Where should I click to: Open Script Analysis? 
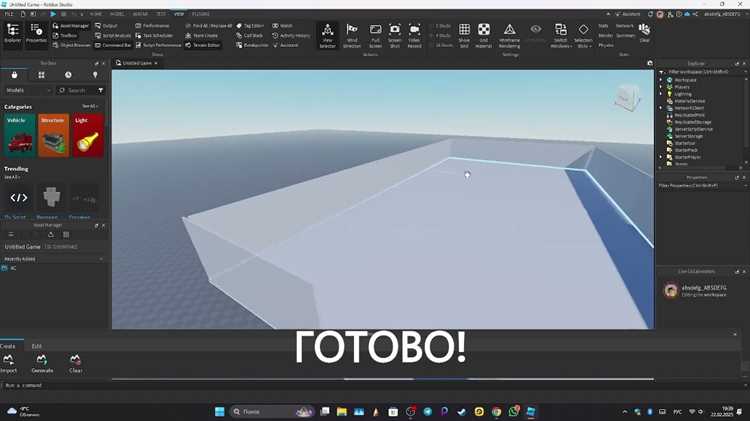click(x=113, y=35)
